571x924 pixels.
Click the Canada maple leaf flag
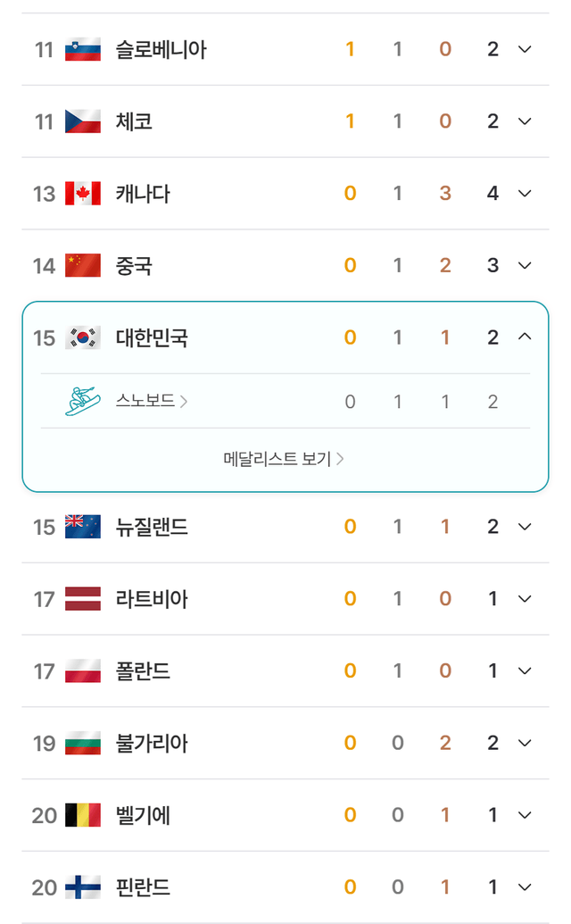pos(82,194)
